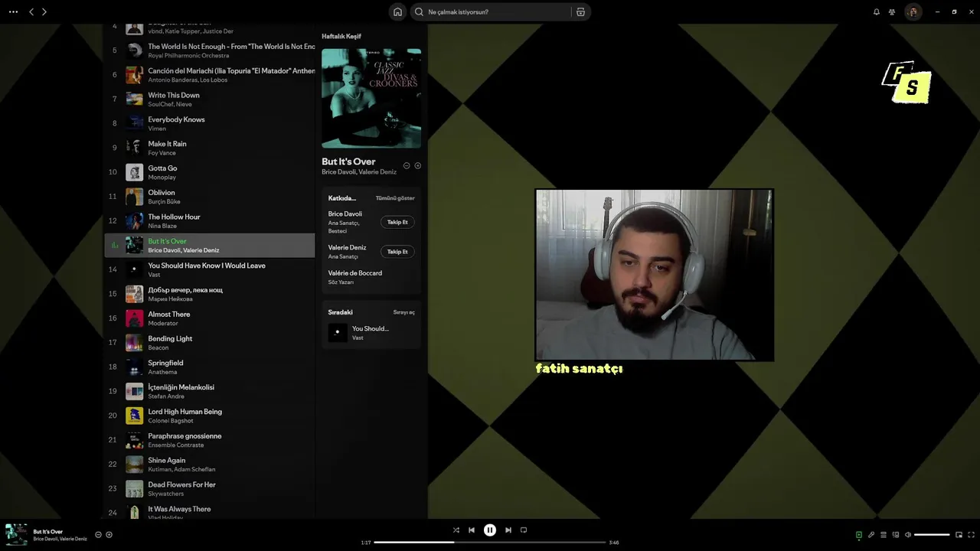Click the plus icon beside the panel song title
The image size is (980, 551).
point(417,165)
